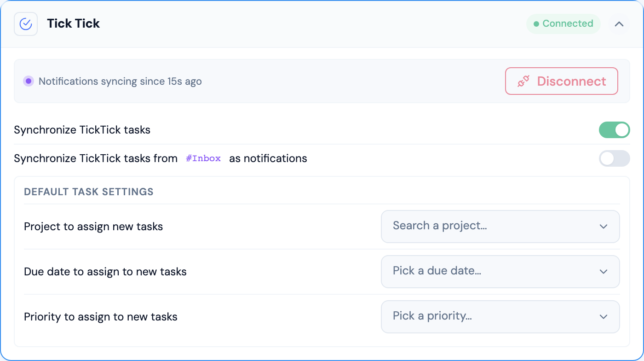Collapse the Tick Tick panel with chevron
This screenshot has width=644, height=361.
pyautogui.click(x=619, y=24)
